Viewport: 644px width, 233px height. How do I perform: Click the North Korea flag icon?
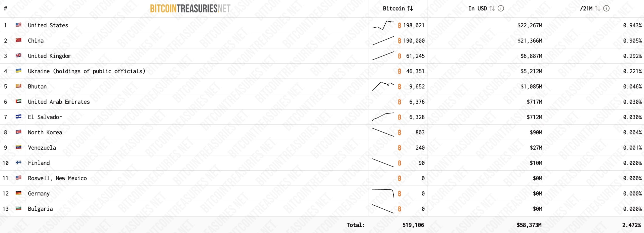click(18, 132)
